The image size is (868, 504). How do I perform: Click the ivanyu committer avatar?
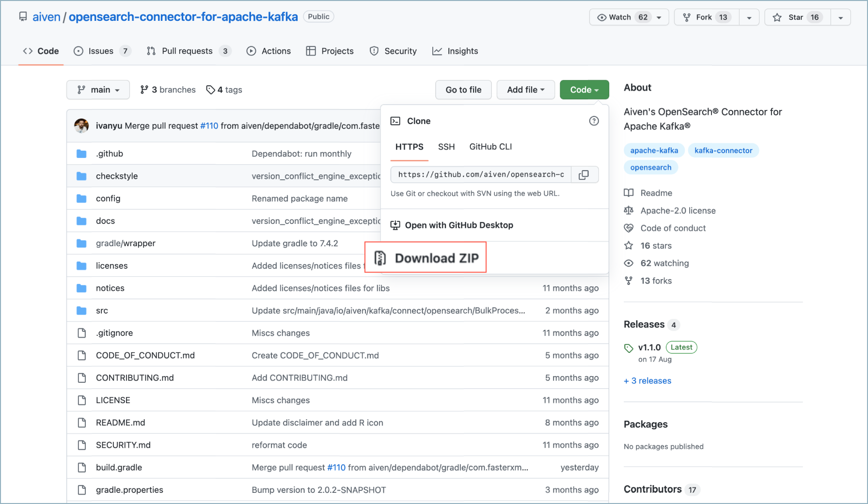coord(81,126)
